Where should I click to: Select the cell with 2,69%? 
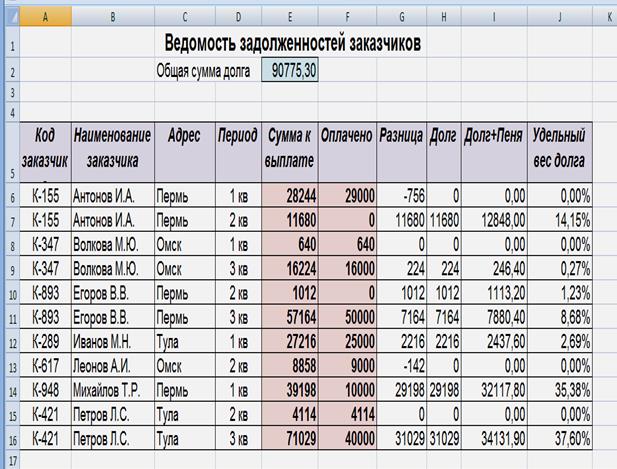point(560,341)
